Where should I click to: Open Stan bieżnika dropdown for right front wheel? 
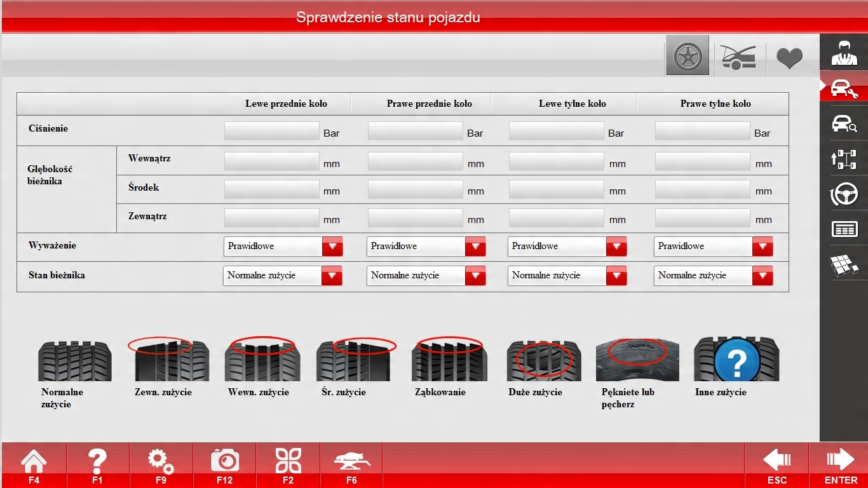[x=475, y=276]
